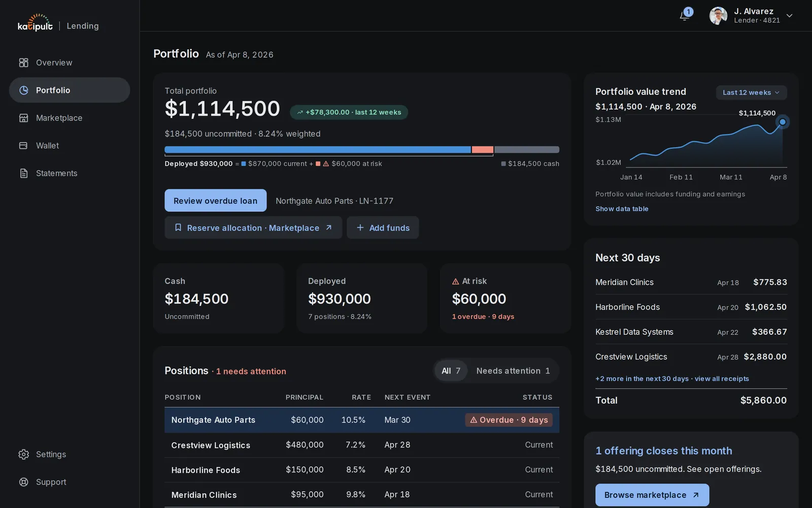Click the Wallet card icon

[24, 145]
